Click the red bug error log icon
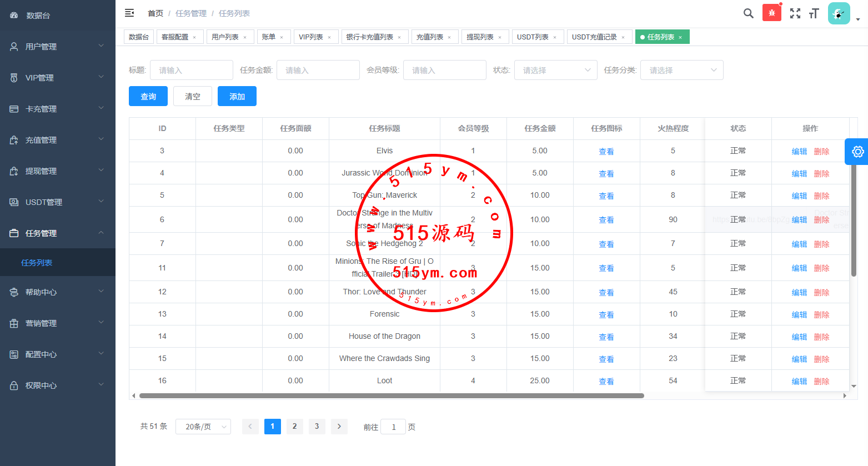 (x=771, y=13)
